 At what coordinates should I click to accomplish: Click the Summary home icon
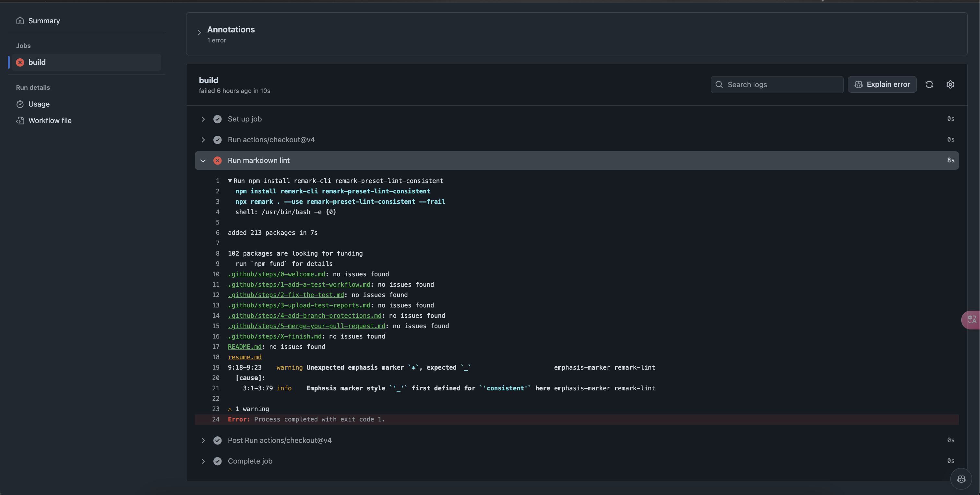coord(20,20)
